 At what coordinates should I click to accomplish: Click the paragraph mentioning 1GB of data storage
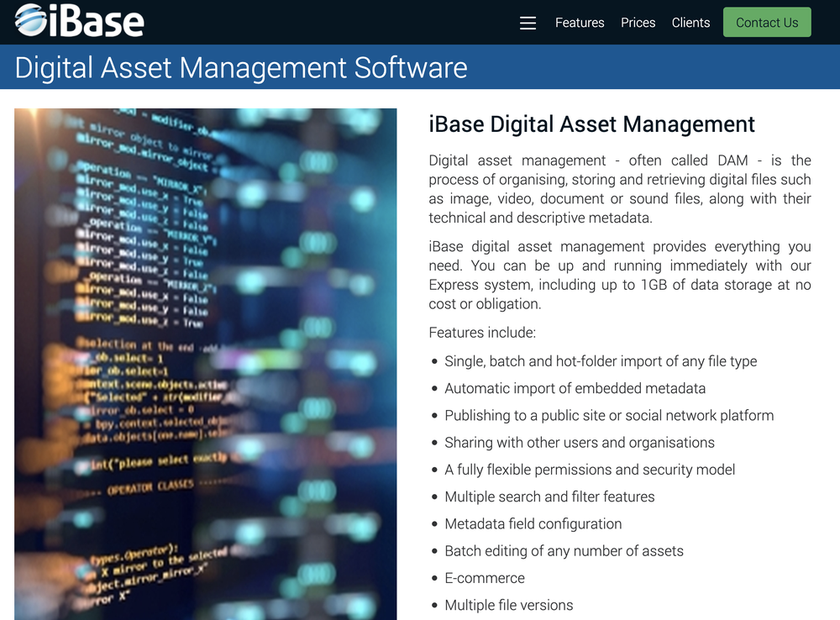620,275
